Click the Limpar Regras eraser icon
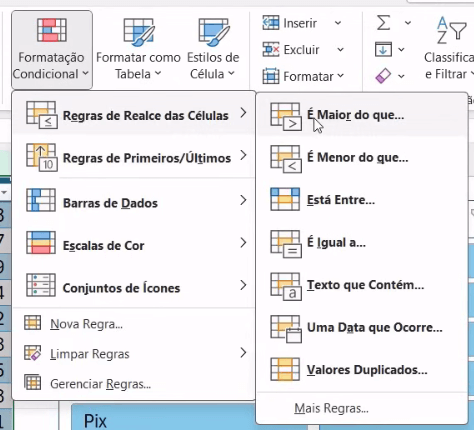Viewport: 474px width, 430px height. click(33, 353)
